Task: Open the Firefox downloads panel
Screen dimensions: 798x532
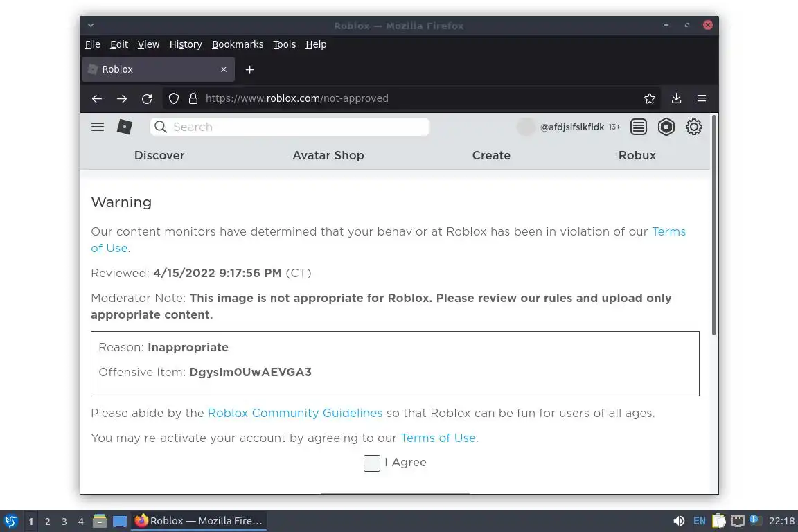Action: pyautogui.click(x=676, y=98)
